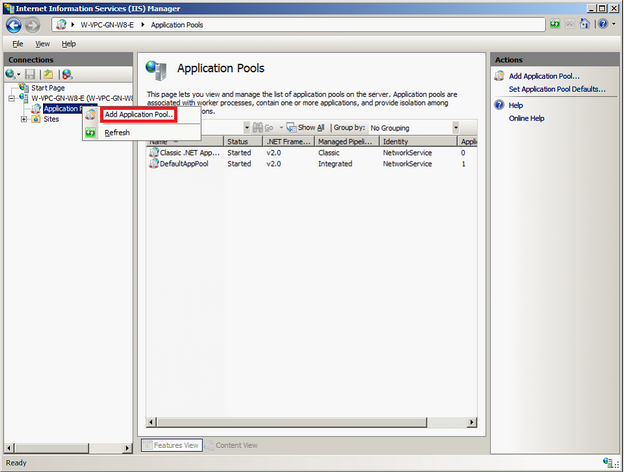Screen dimensions: 624x472
Task: Click the status bar network icon
Action: 608,462
